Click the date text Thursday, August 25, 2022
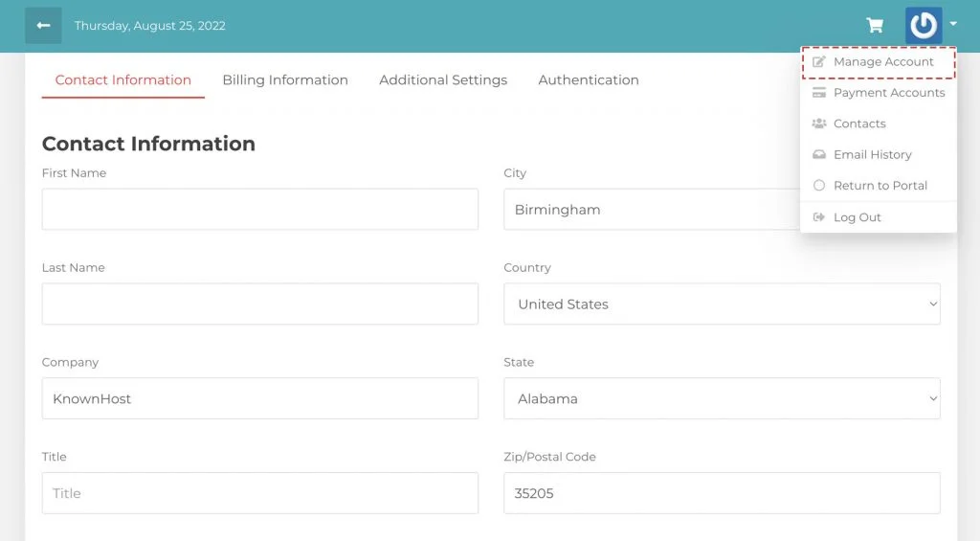 [150, 26]
